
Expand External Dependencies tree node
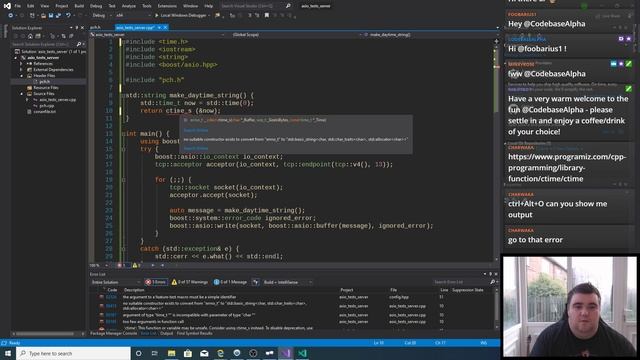point(21,70)
